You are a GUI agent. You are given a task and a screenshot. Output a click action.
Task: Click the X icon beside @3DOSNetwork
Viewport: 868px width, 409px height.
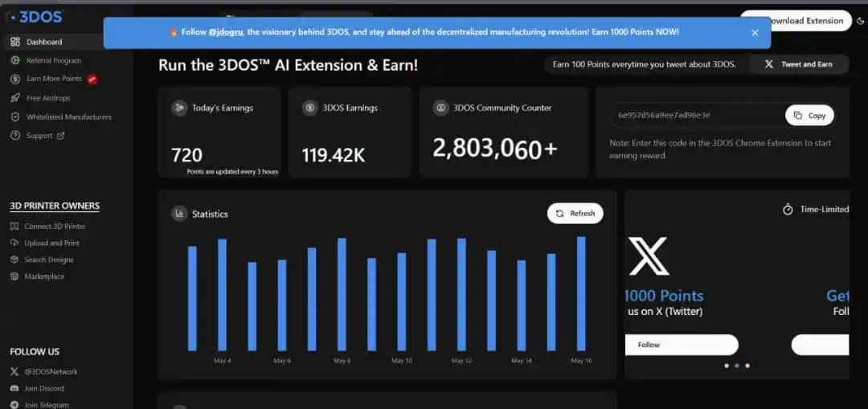pyautogui.click(x=14, y=372)
